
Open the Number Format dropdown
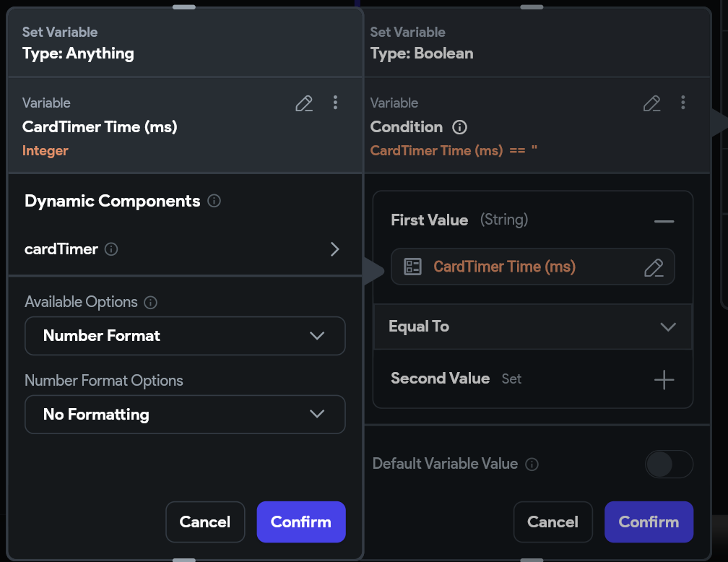click(185, 335)
